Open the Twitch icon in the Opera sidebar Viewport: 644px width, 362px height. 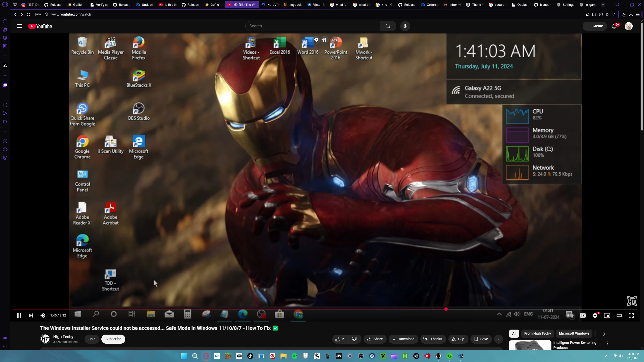click(x=5, y=85)
